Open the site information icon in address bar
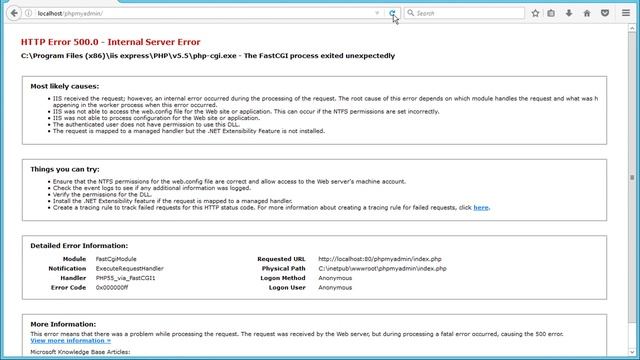 pos(29,13)
